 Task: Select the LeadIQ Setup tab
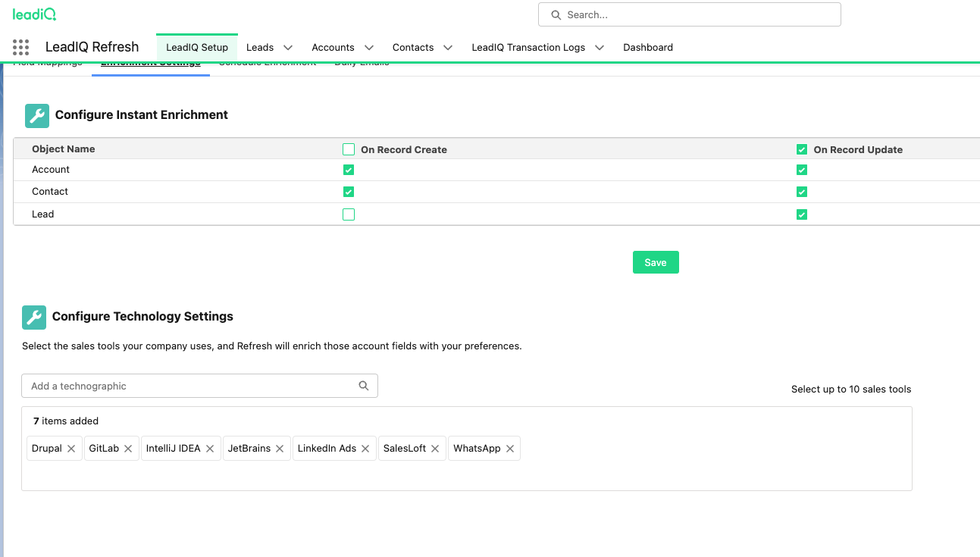(197, 47)
